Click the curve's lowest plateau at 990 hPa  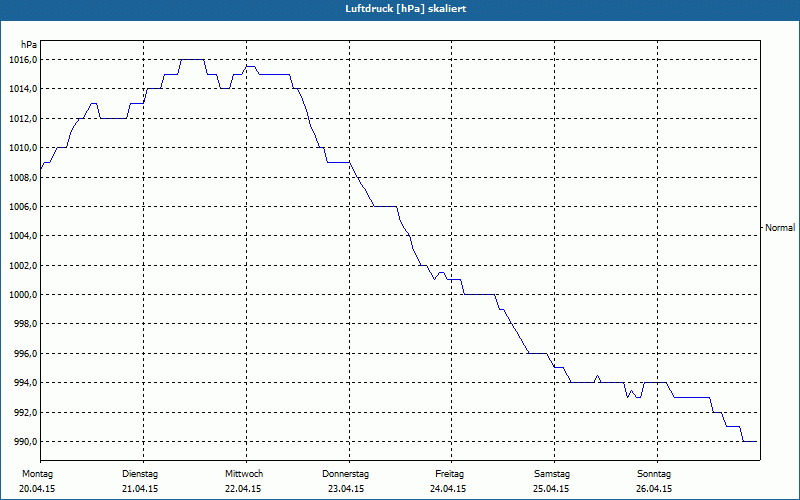pos(749,441)
